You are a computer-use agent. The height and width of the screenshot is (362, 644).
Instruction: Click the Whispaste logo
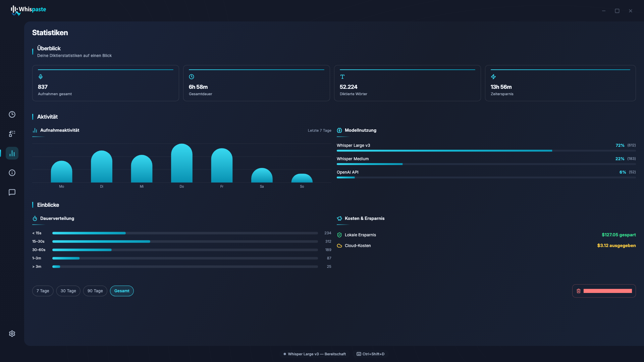coord(28,10)
